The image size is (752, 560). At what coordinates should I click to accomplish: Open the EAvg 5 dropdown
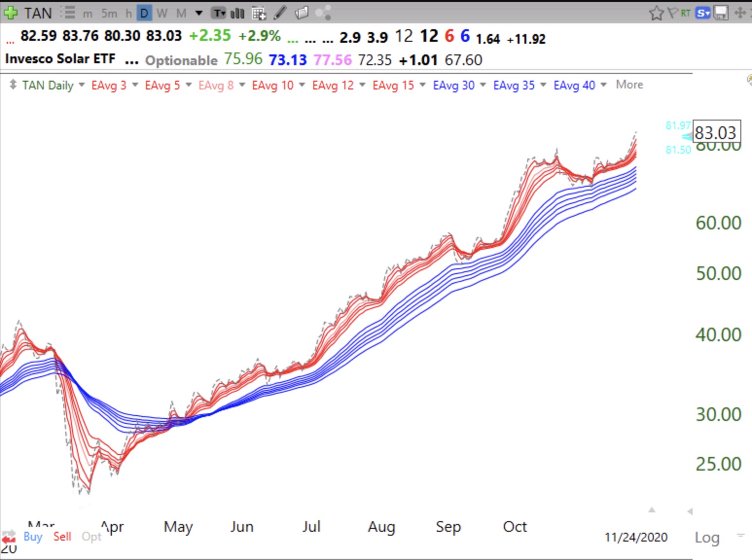(188, 85)
